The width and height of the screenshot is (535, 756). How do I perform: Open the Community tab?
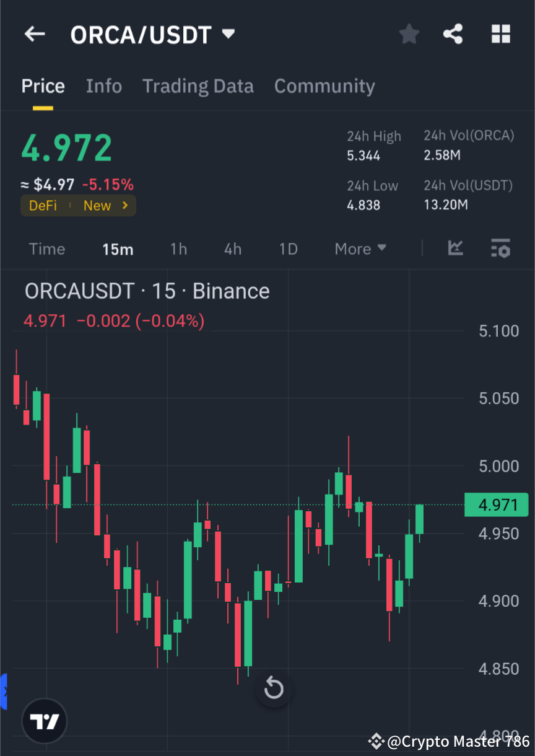click(324, 86)
